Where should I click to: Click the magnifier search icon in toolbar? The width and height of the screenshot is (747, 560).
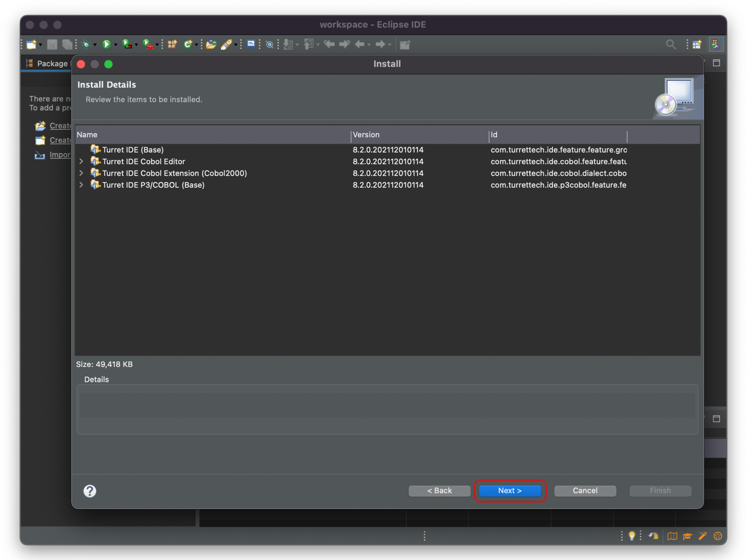pyautogui.click(x=671, y=44)
